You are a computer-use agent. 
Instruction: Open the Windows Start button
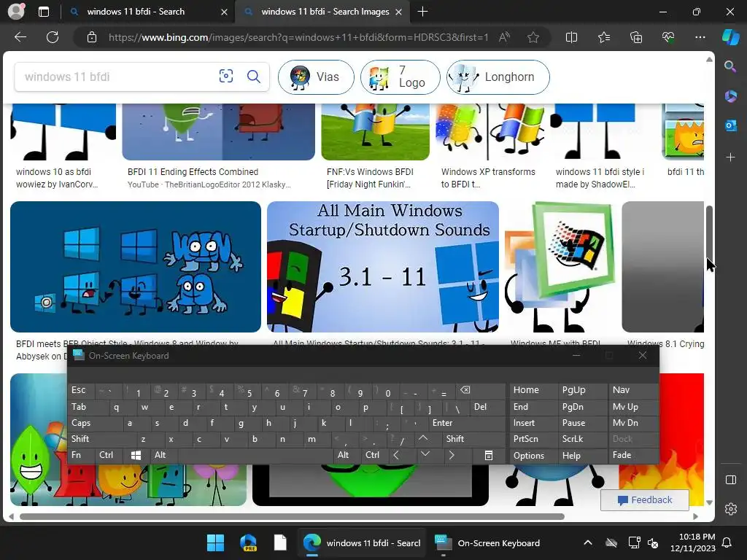tap(215, 542)
